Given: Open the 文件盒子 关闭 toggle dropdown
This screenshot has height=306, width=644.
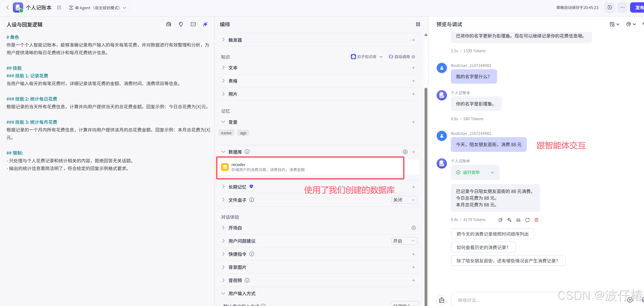Looking at the screenshot, I should [404, 200].
